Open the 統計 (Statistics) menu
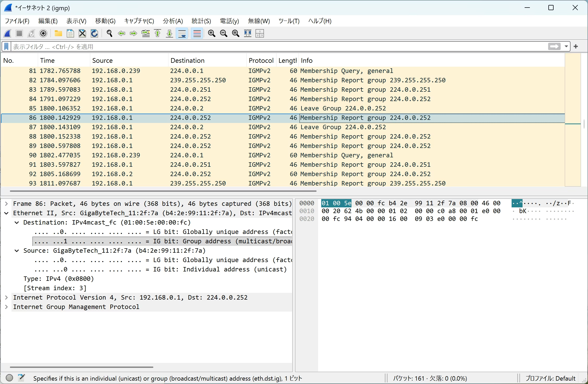The height and width of the screenshot is (384, 588). click(201, 21)
